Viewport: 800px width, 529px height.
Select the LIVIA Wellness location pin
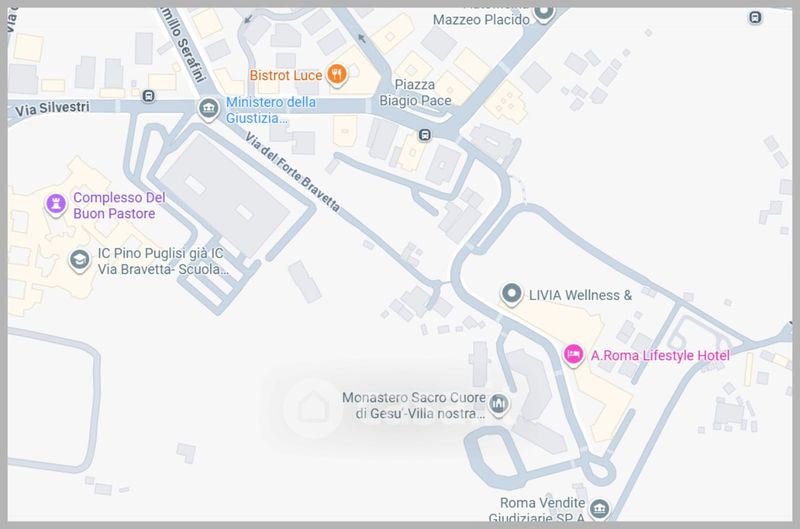(511, 294)
